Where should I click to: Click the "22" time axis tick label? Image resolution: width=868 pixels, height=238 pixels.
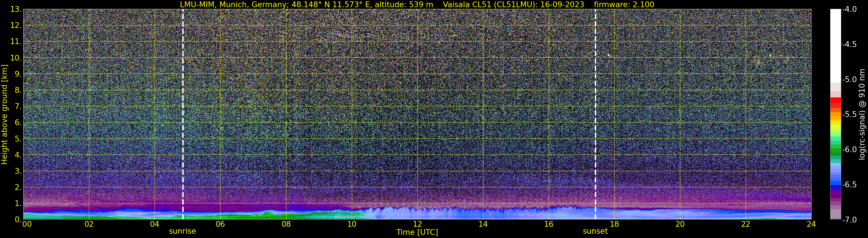(746, 224)
